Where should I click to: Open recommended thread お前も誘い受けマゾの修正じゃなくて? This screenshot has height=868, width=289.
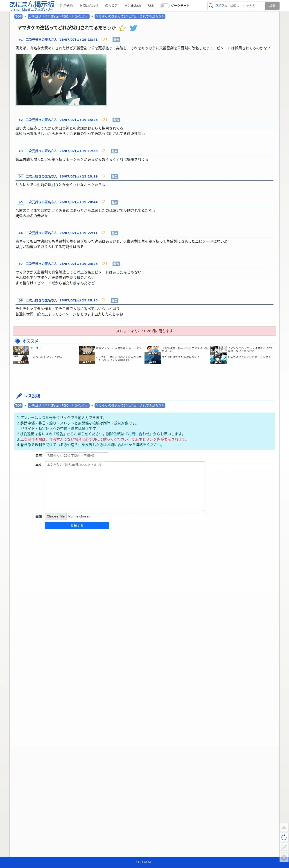tap(250, 357)
